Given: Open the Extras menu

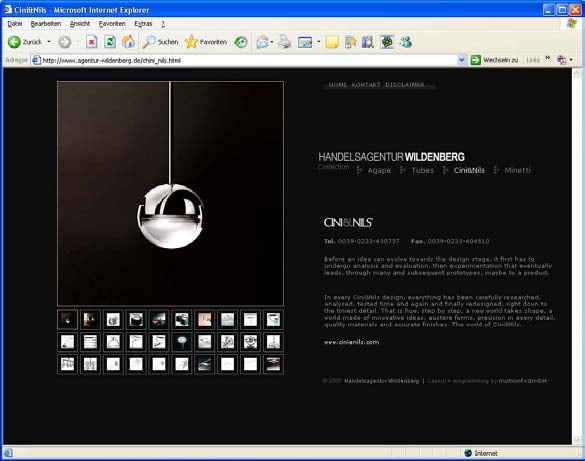Looking at the screenshot, I should coord(143,24).
